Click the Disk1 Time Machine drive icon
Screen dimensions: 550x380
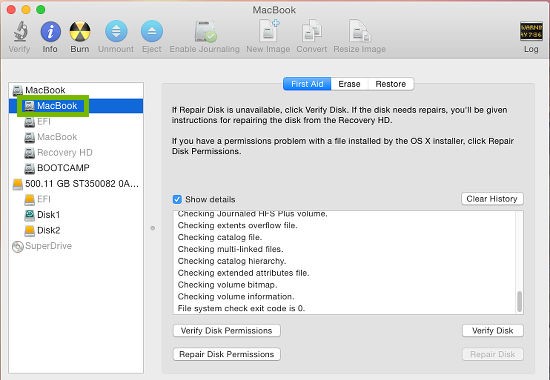[29, 215]
